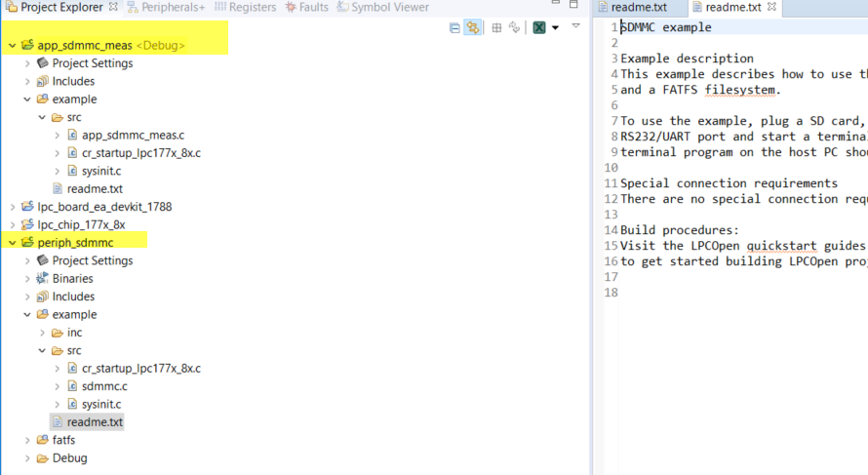Select the periph_sdmmc project icon
Image resolution: width=868 pixels, height=475 pixels.
click(27, 242)
